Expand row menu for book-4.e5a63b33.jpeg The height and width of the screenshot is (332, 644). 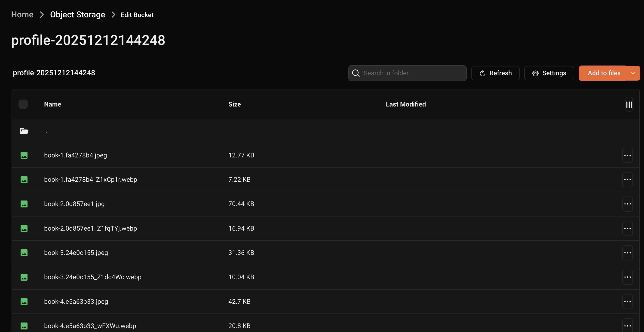click(627, 301)
